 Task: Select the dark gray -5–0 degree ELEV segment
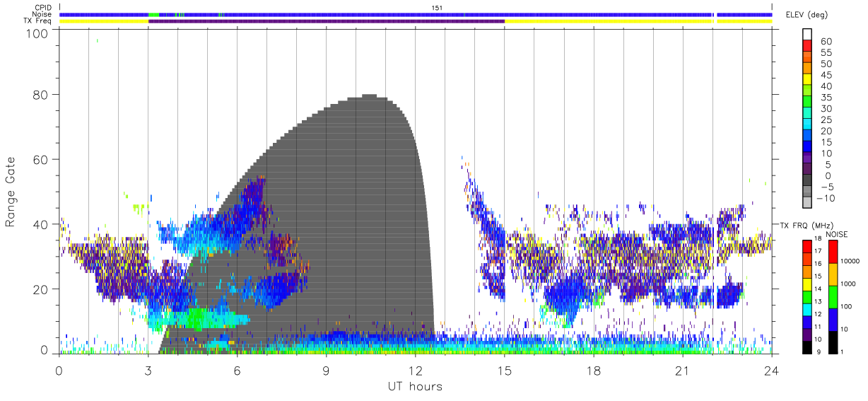pyautogui.click(x=807, y=180)
